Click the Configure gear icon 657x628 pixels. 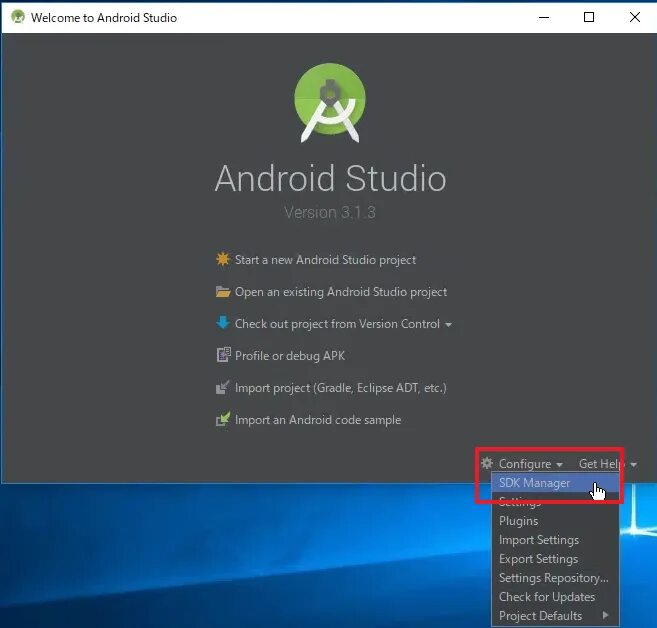tap(487, 463)
